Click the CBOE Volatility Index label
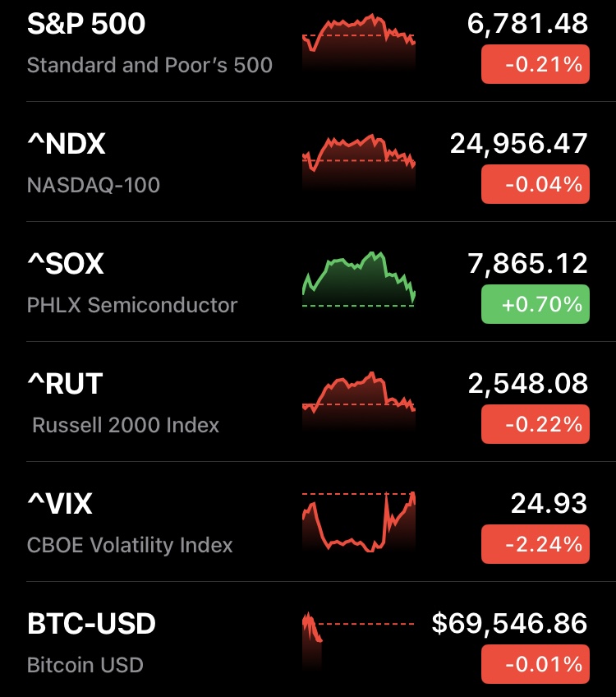The width and height of the screenshot is (616, 697). 130,545
